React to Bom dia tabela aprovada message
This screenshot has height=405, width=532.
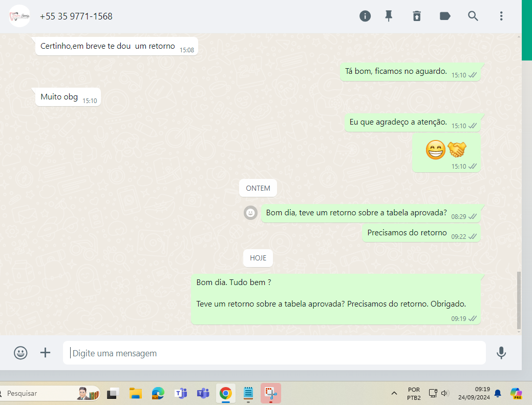tap(250, 213)
